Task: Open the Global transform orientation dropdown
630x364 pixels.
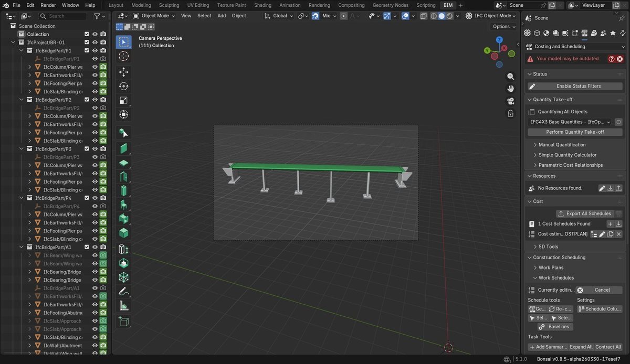Action: (x=279, y=16)
